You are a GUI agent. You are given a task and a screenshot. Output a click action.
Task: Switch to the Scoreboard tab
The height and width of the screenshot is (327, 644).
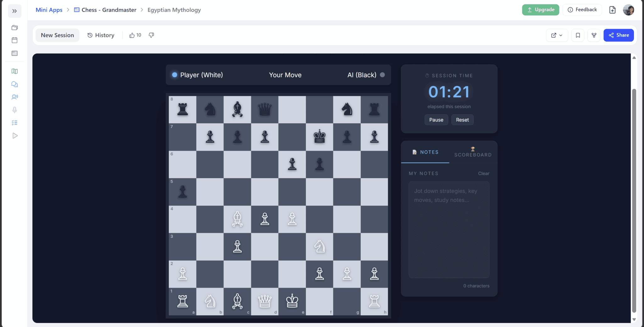473,152
